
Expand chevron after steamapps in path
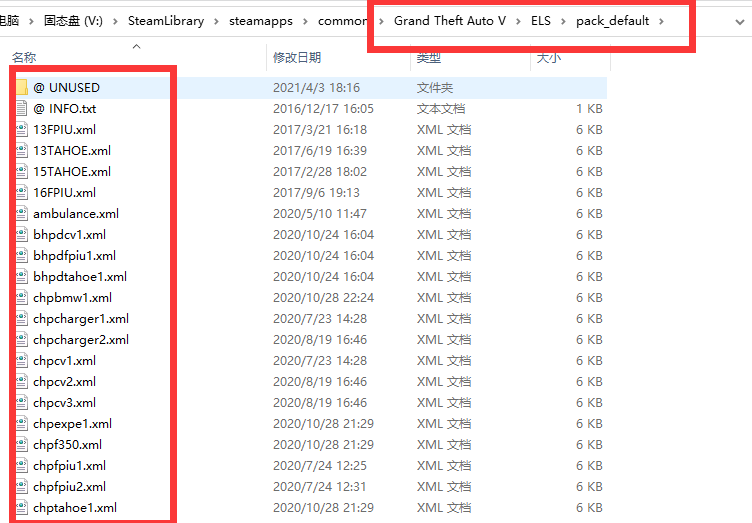[305, 22]
